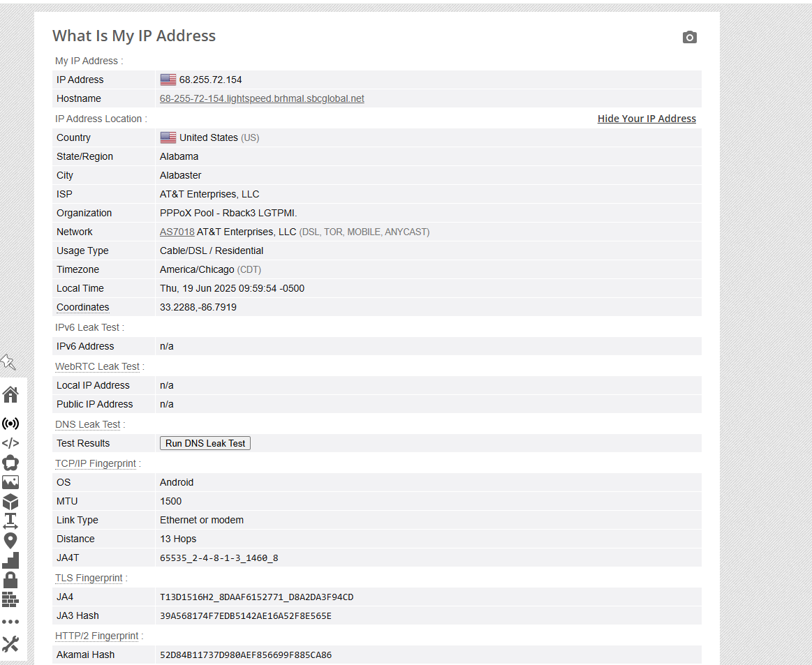812x665 pixels.
Task: Open the home icon in sidebar
Action: point(10,395)
